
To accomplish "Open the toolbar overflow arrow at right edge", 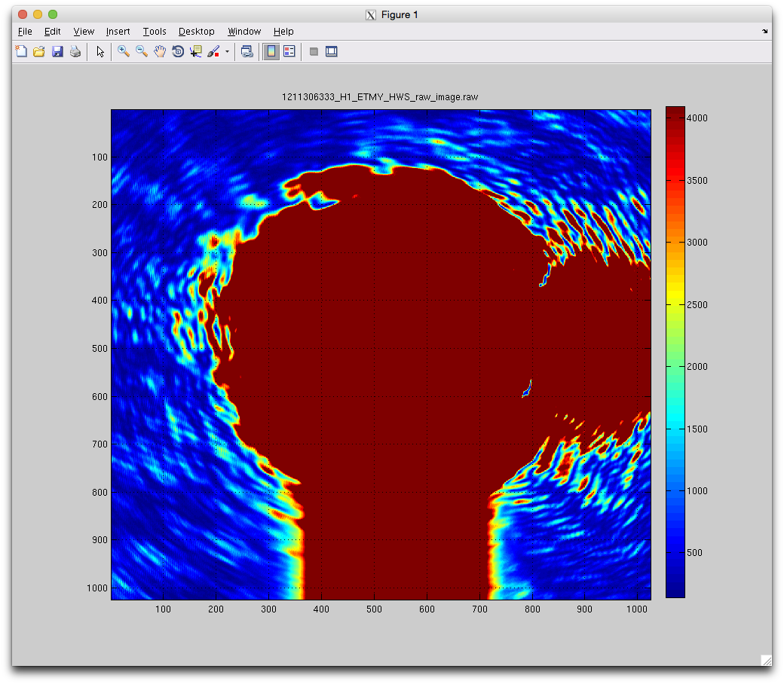I will tap(765, 32).
